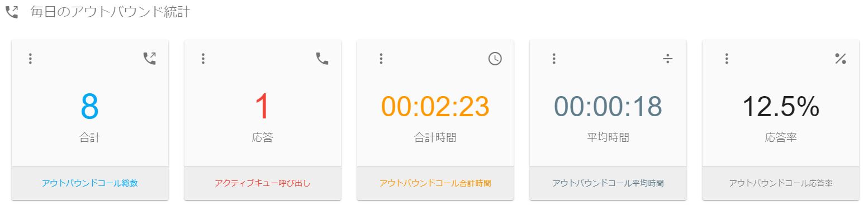Click the clock icon on 合計時間 card
Viewport: 868px width, 205px height.
(x=495, y=59)
